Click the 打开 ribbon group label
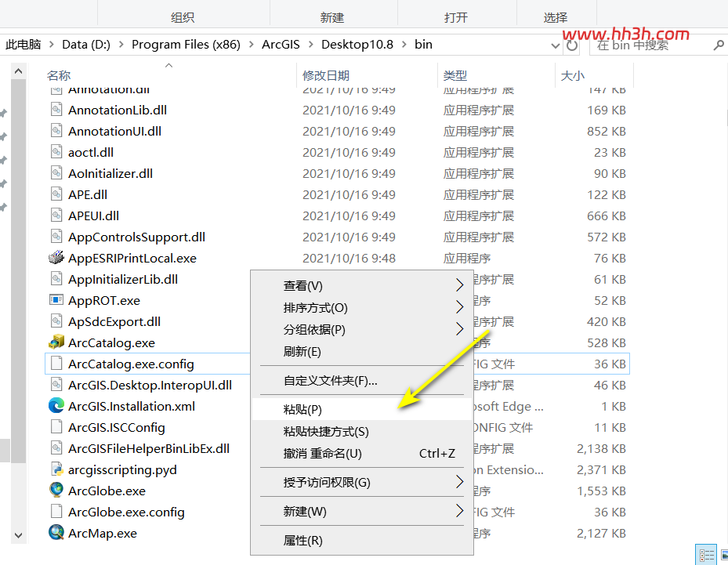 (456, 18)
